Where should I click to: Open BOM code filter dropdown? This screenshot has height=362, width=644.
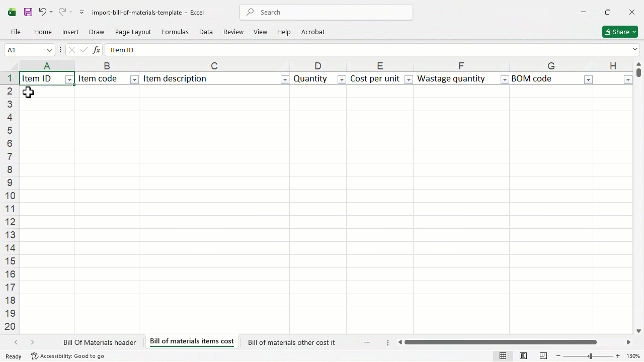coord(588,80)
